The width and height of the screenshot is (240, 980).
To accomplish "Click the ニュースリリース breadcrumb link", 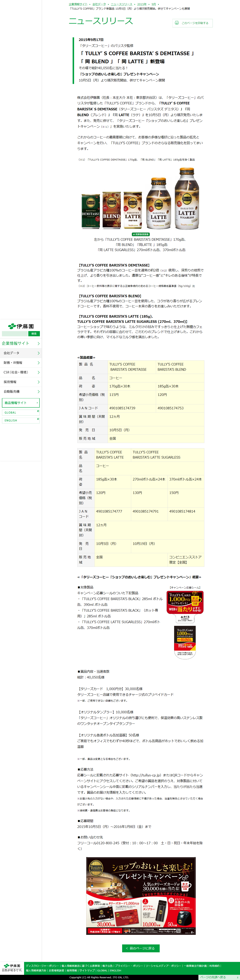I will click(x=122, y=4).
